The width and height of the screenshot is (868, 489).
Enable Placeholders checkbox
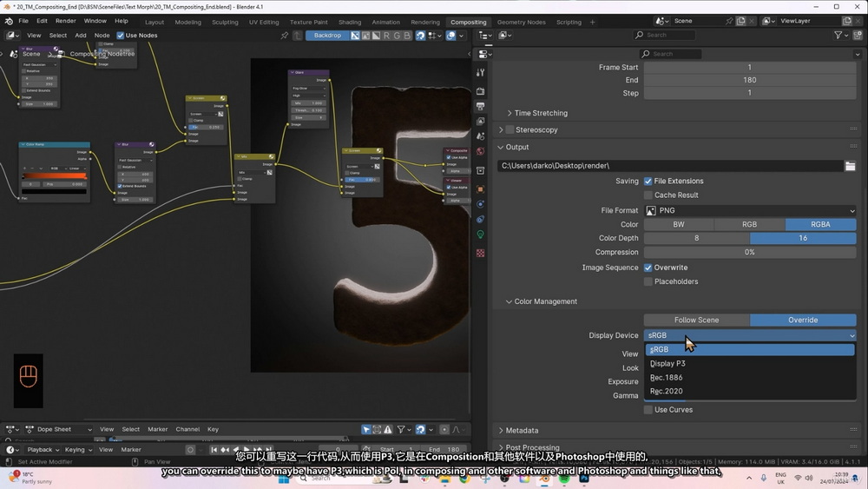648,281
